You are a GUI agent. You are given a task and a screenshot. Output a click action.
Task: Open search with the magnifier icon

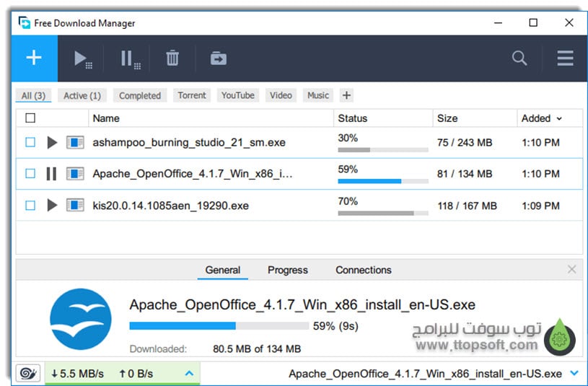(x=519, y=58)
